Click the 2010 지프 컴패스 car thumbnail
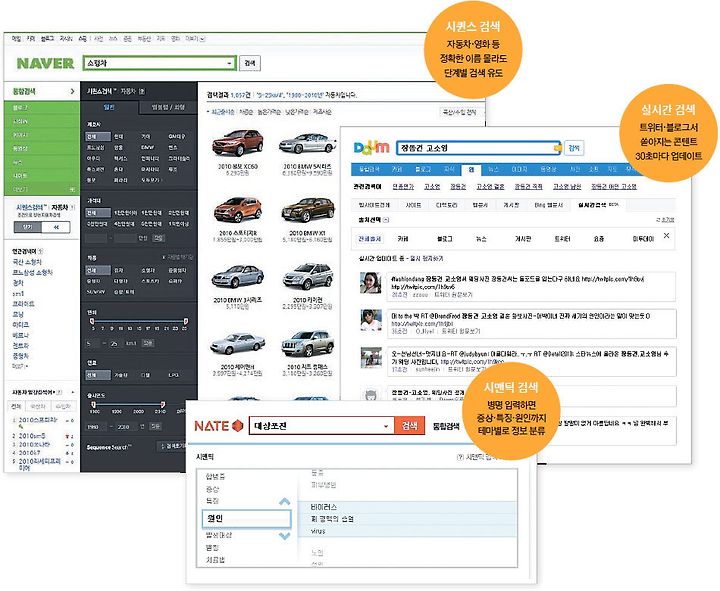This screenshot has height=591, width=720. (x=308, y=343)
